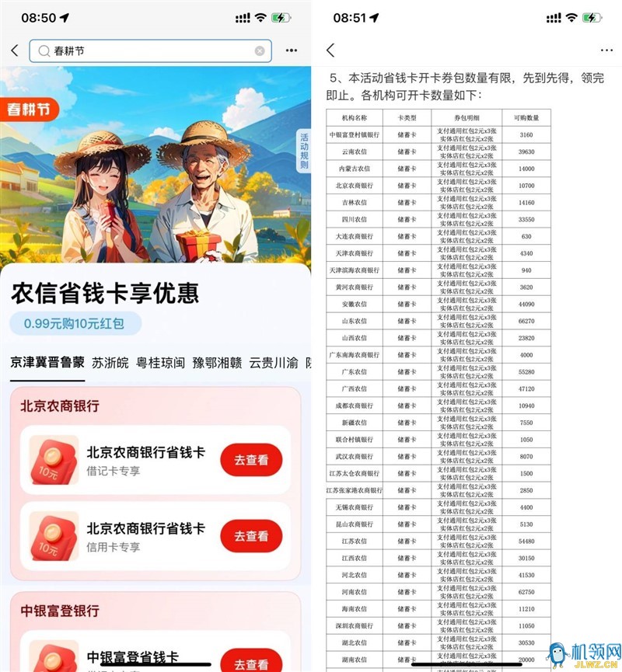This screenshot has width=622, height=672.
Task: Select the quantity cell 66270 for 山东农信
Action: pyautogui.click(x=526, y=321)
